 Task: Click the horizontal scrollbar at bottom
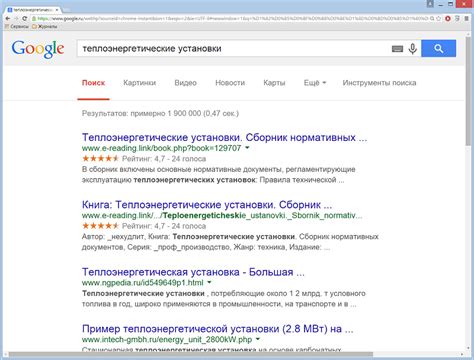[x=191, y=354]
